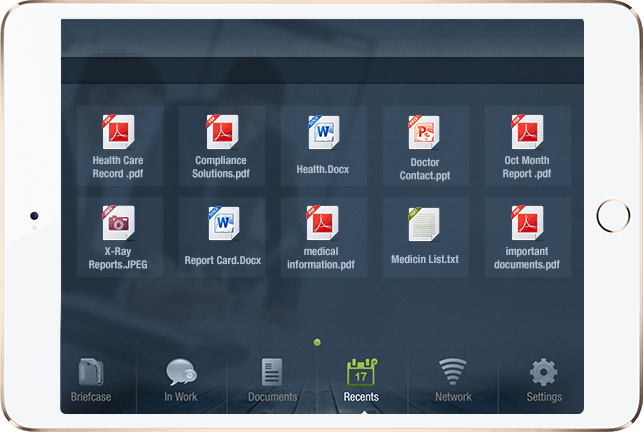
Task: Open the Report Card Word document icon
Action: (x=223, y=223)
